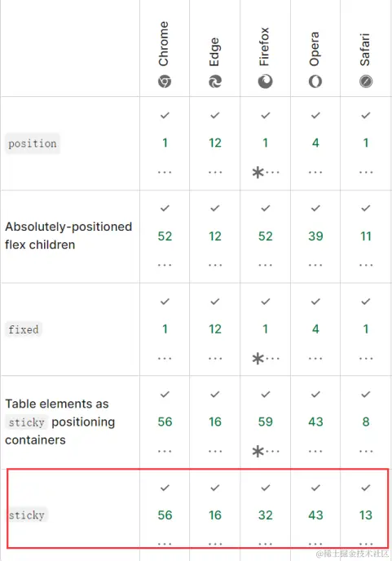
Task: Expand ellipsis under Edge 12 in fixed row
Action: (215, 359)
